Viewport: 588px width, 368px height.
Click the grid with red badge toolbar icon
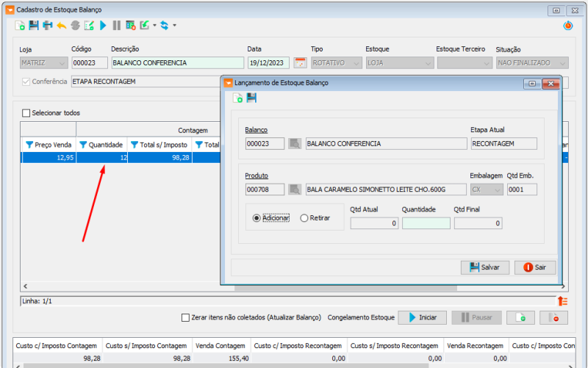click(x=131, y=26)
